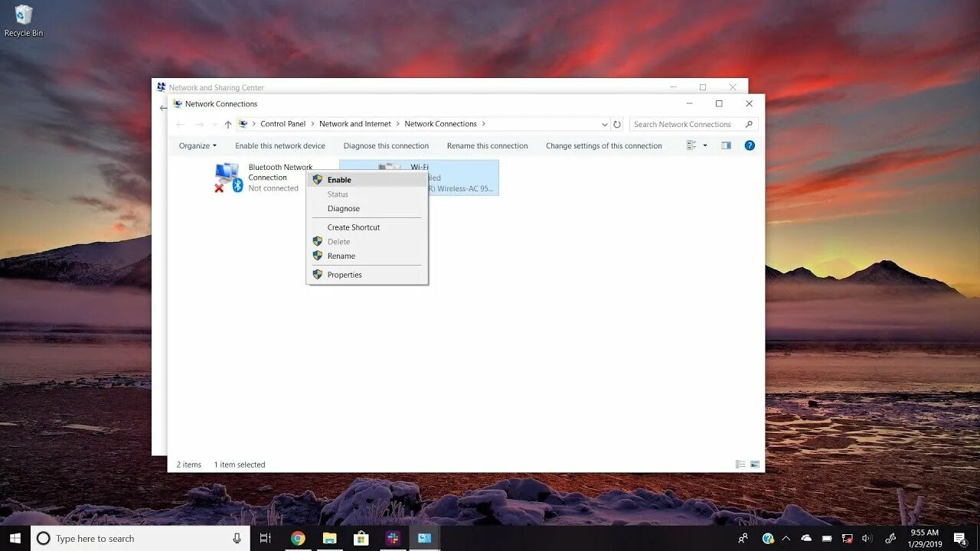Open Properties from the context menu

click(367, 275)
